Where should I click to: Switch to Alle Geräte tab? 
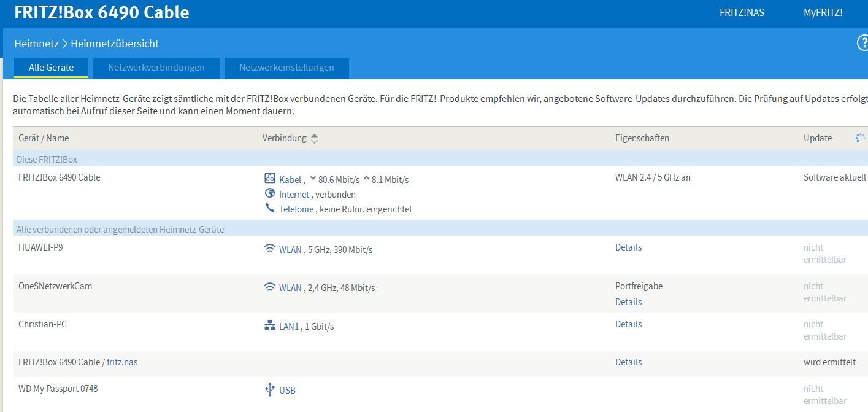click(52, 68)
